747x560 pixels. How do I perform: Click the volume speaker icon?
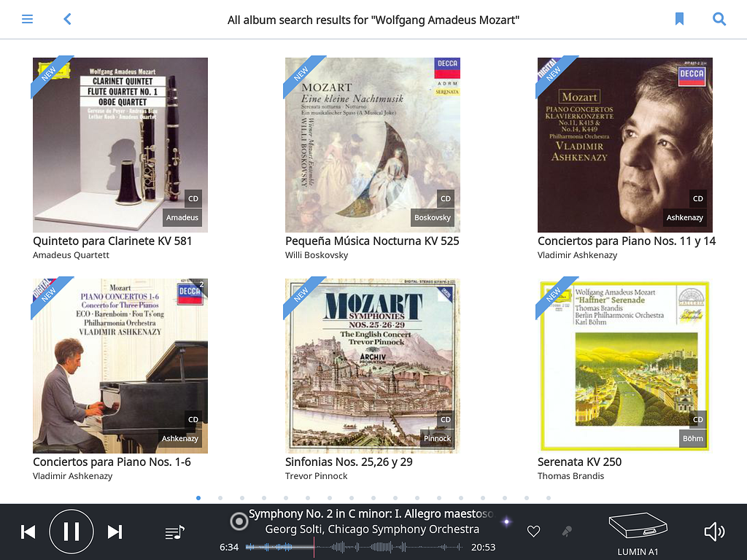[713, 532]
